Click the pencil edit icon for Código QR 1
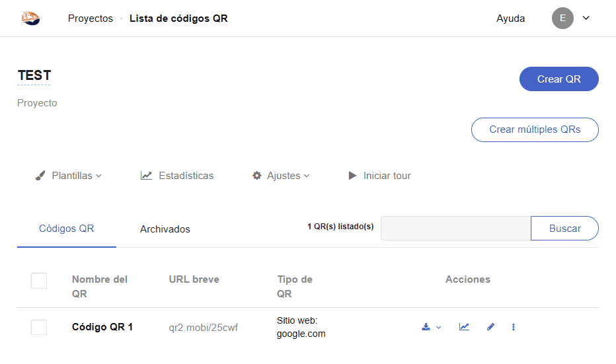Image resolution: width=616 pixels, height=364 pixels. click(490, 327)
